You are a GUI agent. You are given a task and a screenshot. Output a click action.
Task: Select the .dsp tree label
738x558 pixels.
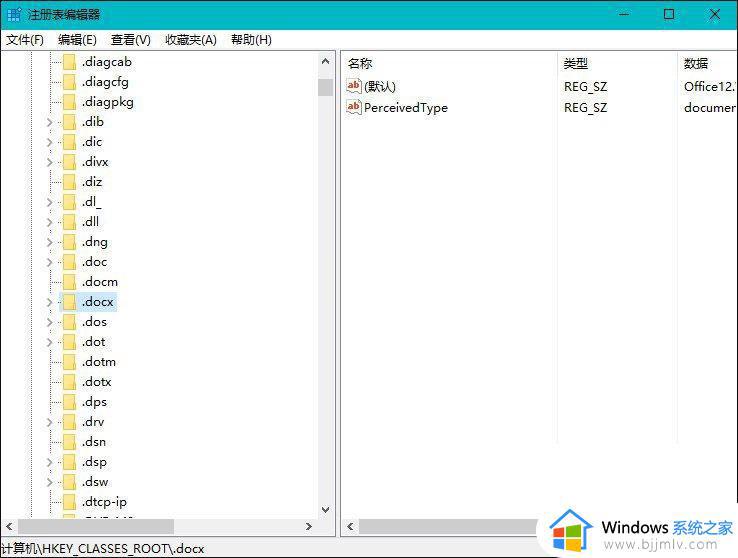click(94, 462)
